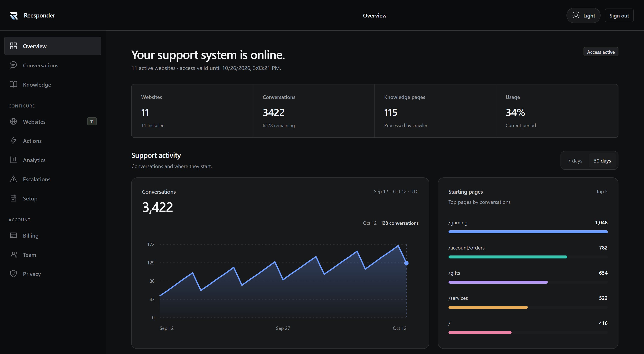
Task: Click the '128 conversations' chart label
Action: pyautogui.click(x=400, y=223)
